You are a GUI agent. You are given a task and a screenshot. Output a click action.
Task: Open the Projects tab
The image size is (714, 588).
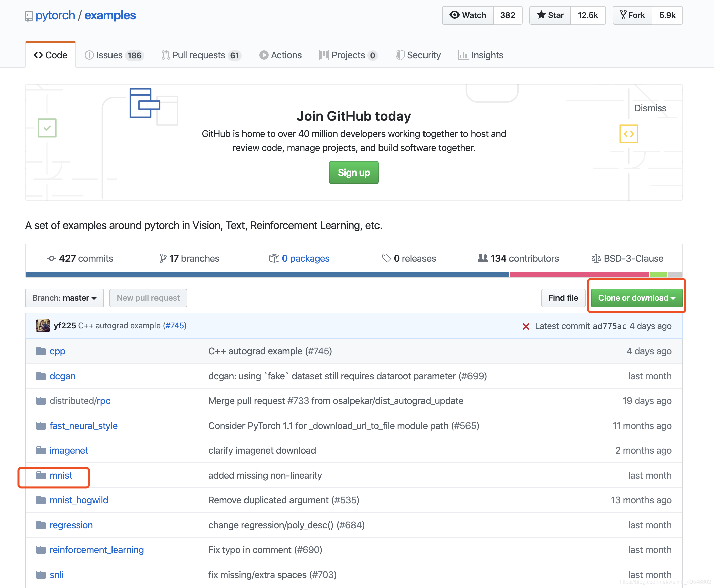pos(348,55)
